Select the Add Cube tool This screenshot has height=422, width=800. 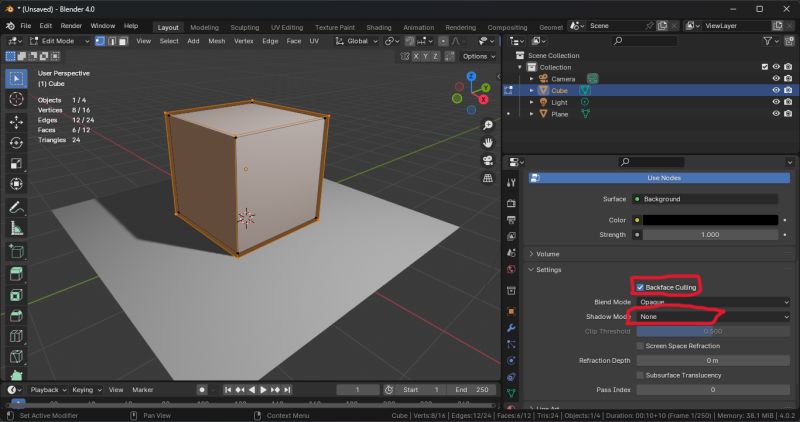coord(16,251)
